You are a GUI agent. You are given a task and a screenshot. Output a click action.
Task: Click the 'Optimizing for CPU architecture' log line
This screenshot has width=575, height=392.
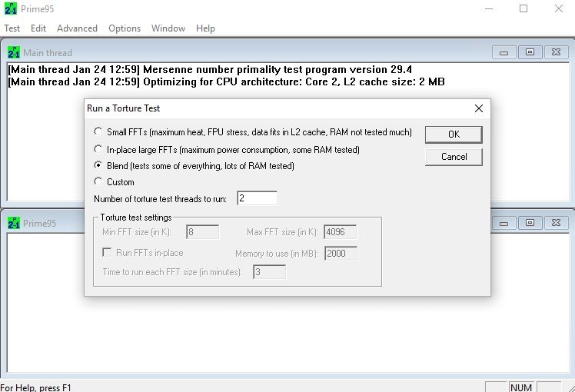[x=226, y=81]
